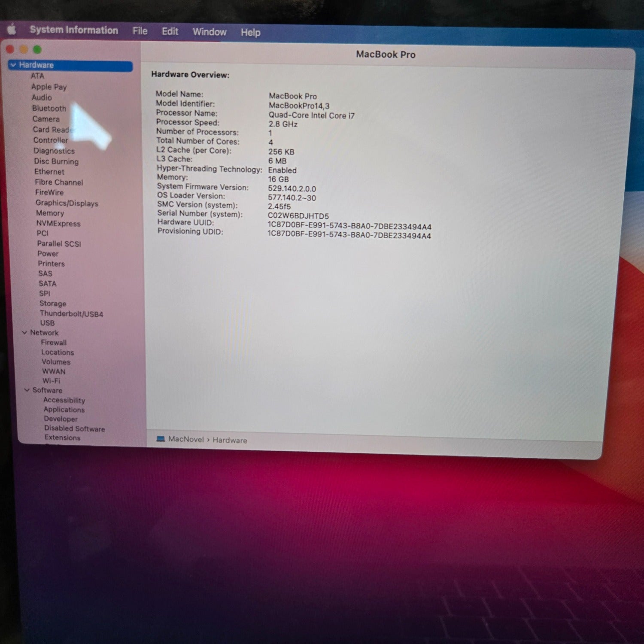The width and height of the screenshot is (644, 644).
Task: Select Graphics/Displays in the sidebar
Action: click(x=67, y=203)
